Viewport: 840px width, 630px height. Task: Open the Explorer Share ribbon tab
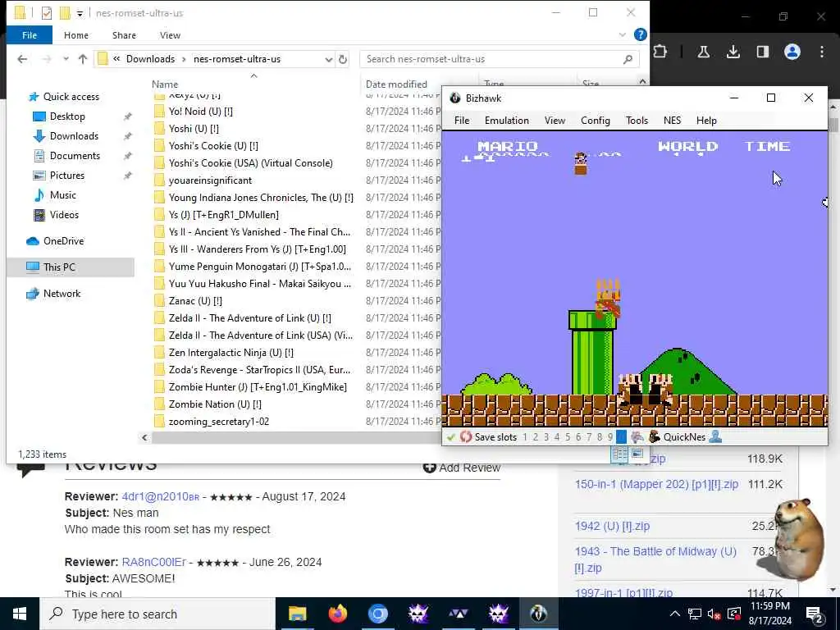point(124,35)
